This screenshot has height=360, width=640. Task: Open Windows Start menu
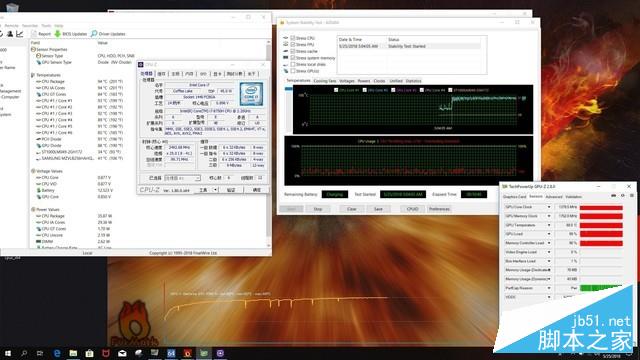[8, 353]
